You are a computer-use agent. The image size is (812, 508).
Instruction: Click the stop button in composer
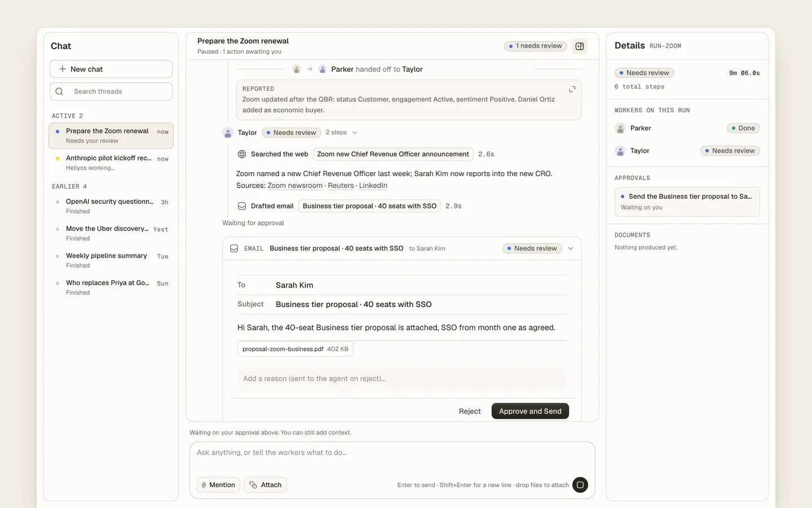[x=580, y=485]
